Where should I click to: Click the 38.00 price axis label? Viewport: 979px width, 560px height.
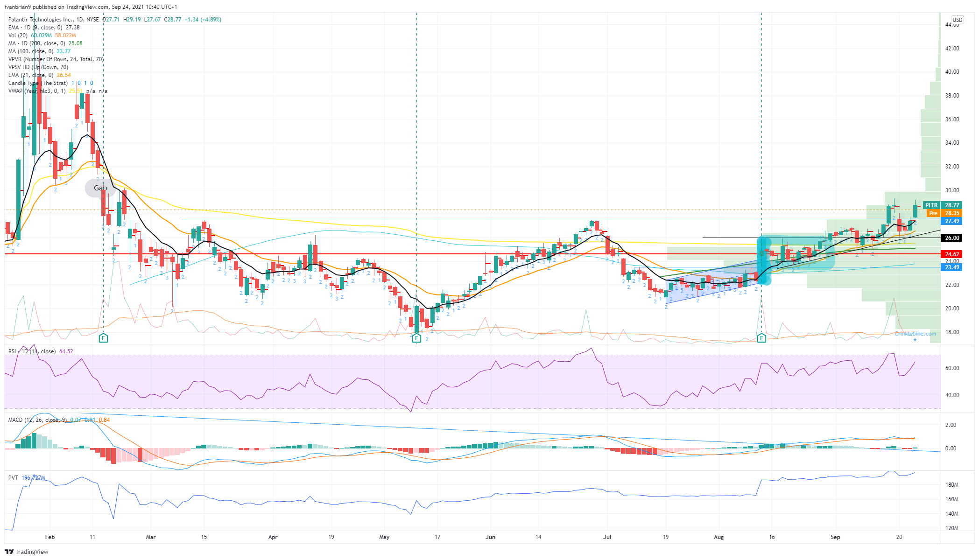pyautogui.click(x=952, y=96)
